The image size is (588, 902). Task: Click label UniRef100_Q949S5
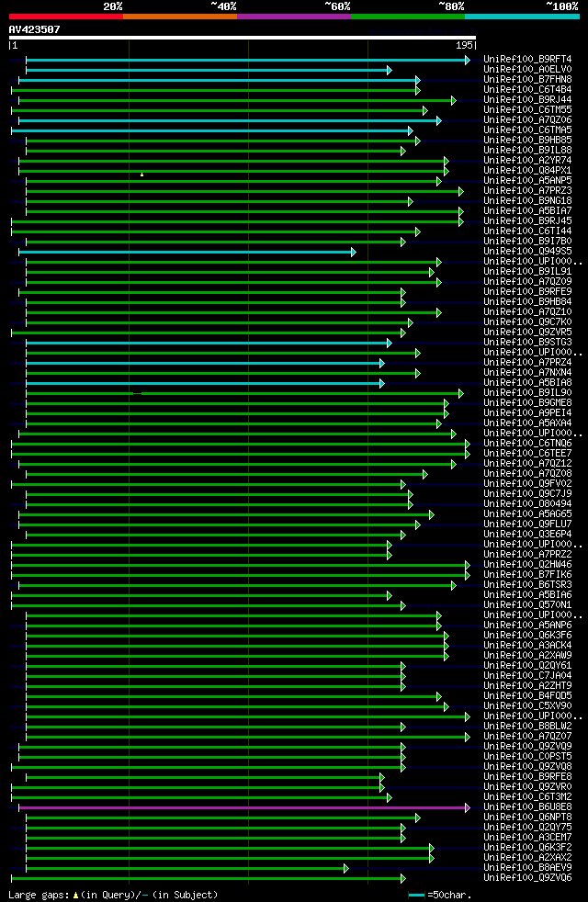point(527,252)
